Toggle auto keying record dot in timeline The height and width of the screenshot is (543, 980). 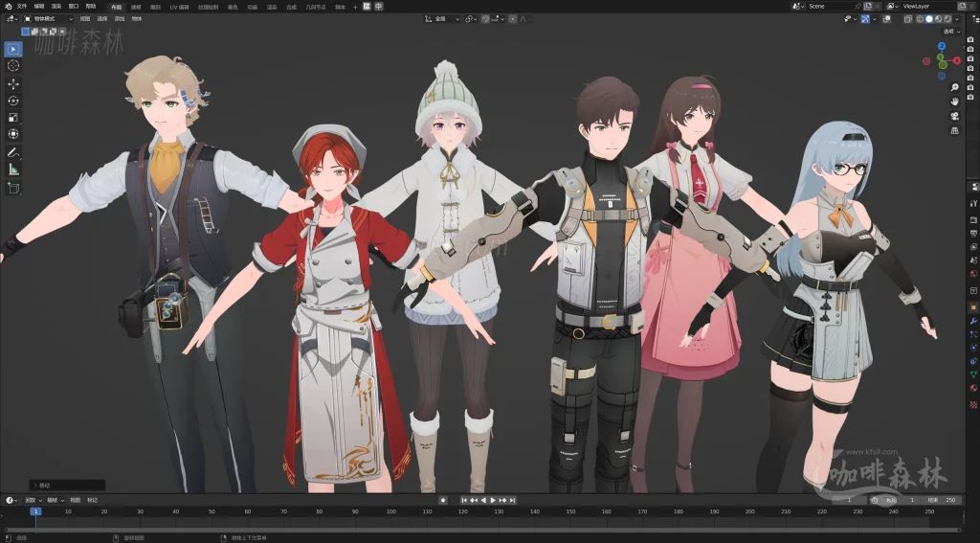(443, 501)
